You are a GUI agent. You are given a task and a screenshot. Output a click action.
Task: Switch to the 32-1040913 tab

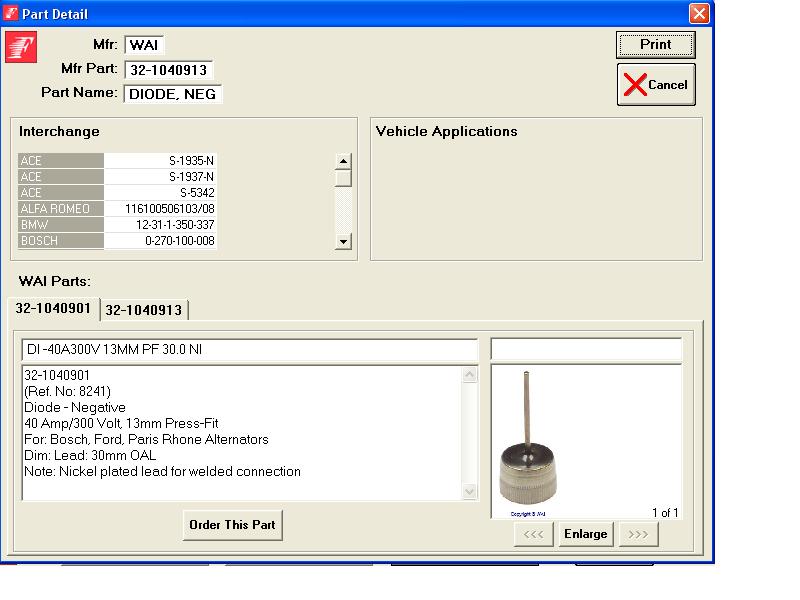(x=144, y=310)
